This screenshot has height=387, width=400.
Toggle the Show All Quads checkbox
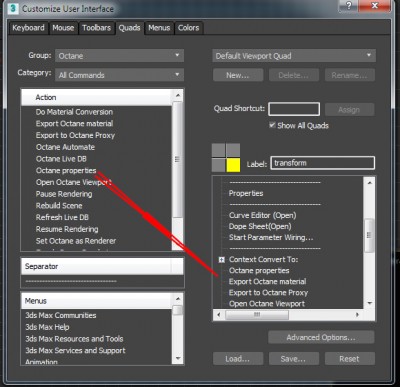272,125
